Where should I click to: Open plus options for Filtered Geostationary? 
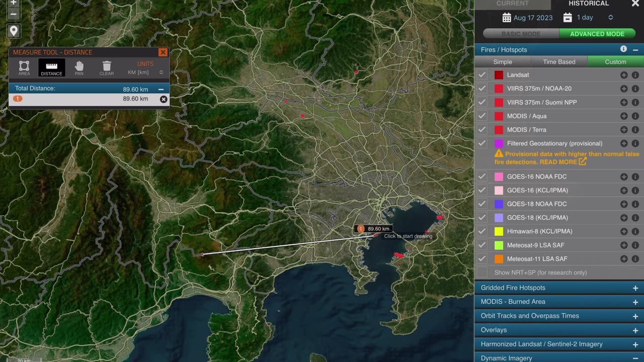pos(624,143)
